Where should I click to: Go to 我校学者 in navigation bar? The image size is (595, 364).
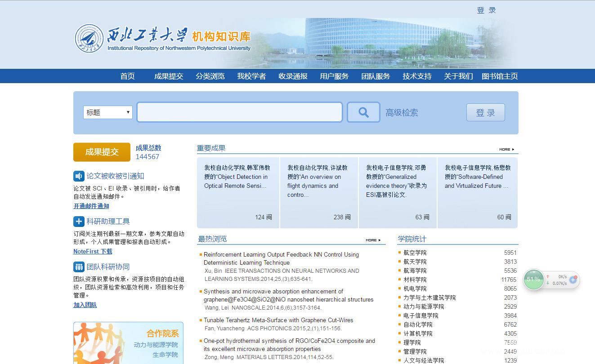pyautogui.click(x=251, y=76)
